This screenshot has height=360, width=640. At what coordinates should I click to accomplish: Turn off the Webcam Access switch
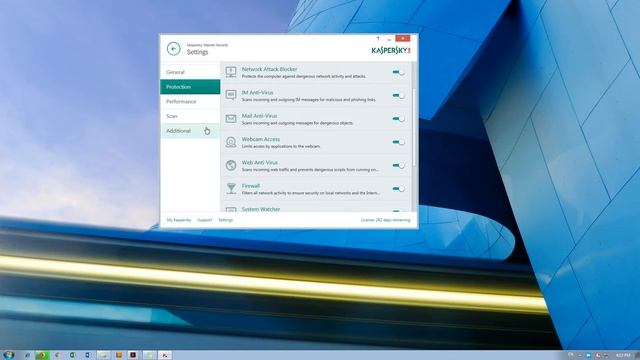coord(398,142)
